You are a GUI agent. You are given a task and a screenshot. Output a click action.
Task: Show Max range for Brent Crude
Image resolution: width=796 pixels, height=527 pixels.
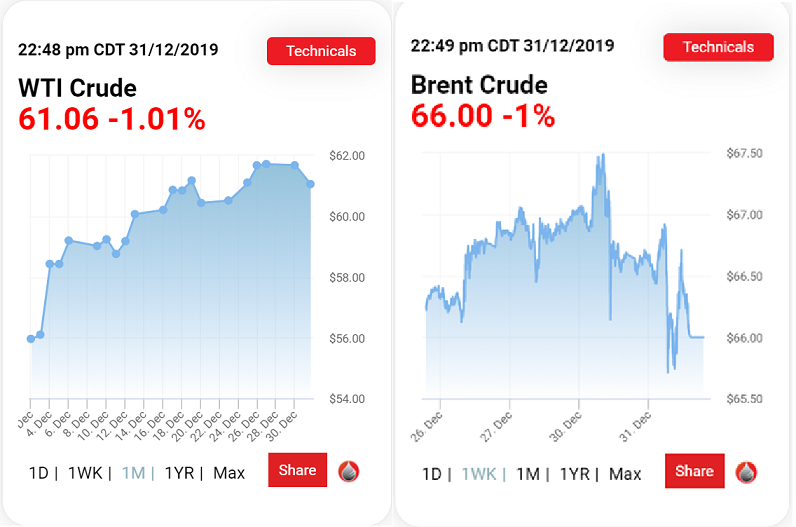pos(625,474)
